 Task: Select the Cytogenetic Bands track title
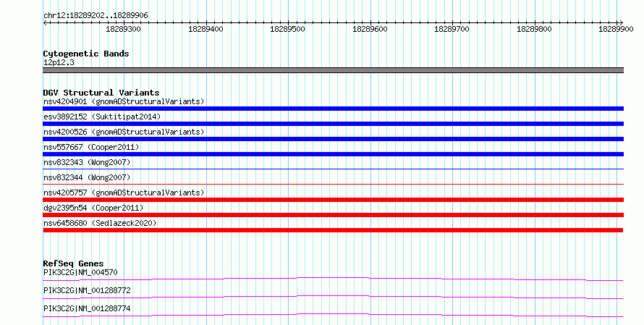pos(86,54)
